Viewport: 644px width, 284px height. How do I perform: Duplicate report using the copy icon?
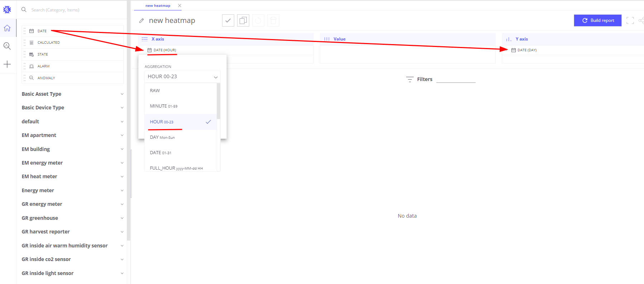[243, 20]
